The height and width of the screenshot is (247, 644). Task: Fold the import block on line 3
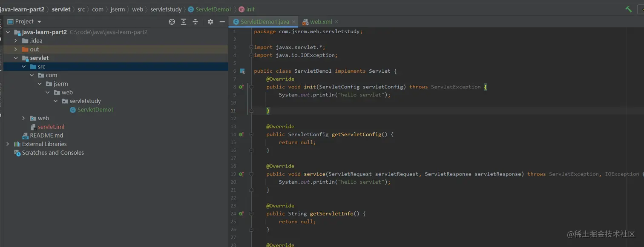pyautogui.click(x=251, y=47)
